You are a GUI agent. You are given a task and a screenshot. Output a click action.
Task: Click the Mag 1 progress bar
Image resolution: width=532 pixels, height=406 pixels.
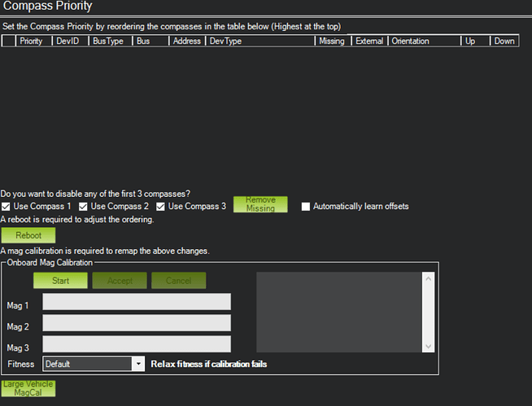(137, 302)
